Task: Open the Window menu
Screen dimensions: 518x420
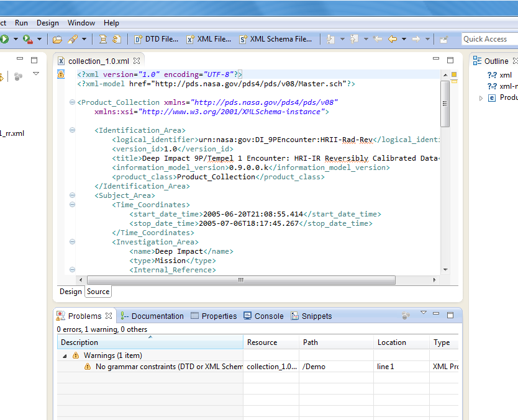Action: click(x=81, y=23)
